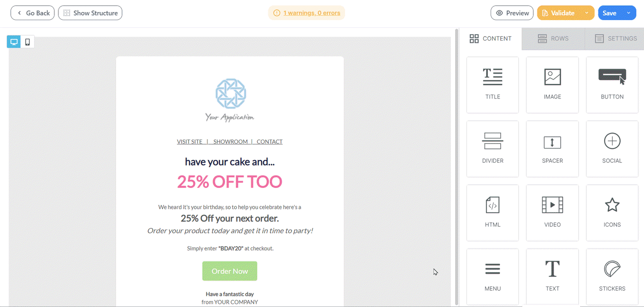Switch to desktop preview mode

tap(14, 42)
